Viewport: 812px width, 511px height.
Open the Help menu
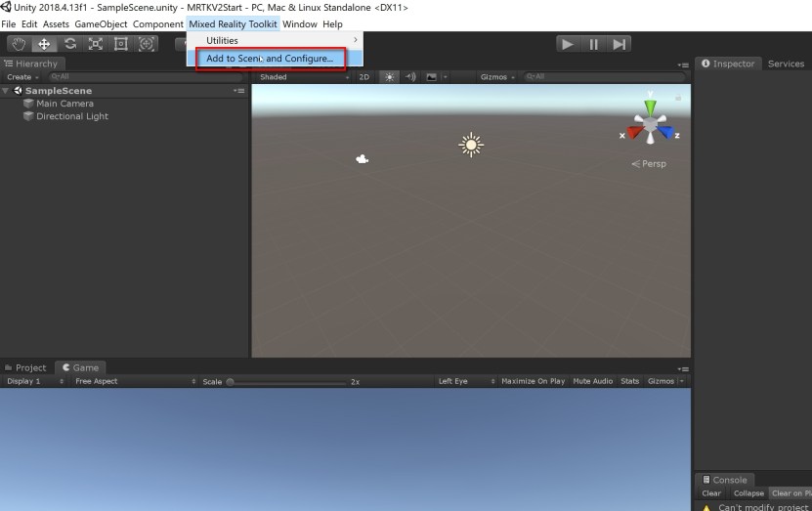click(x=332, y=23)
